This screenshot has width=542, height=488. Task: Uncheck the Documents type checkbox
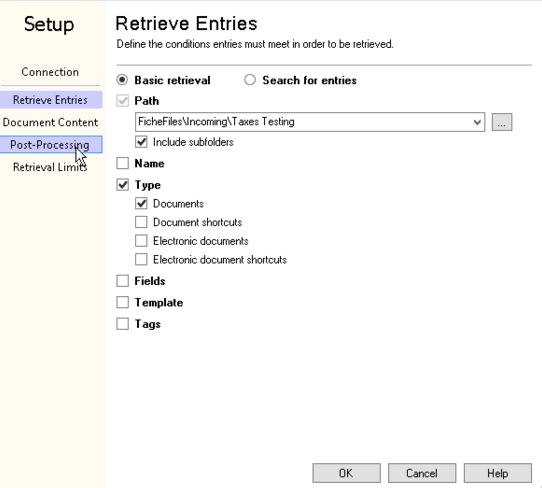[141, 204]
